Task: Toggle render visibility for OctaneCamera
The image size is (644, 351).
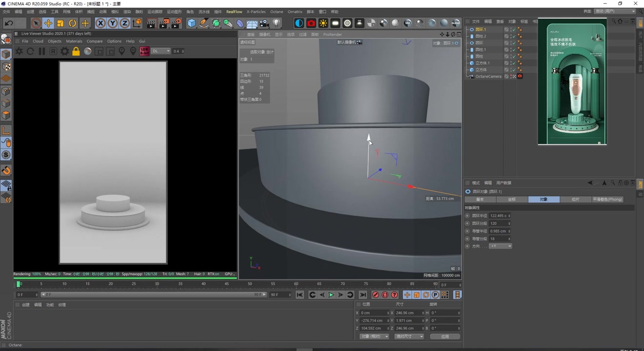Action: point(511,77)
